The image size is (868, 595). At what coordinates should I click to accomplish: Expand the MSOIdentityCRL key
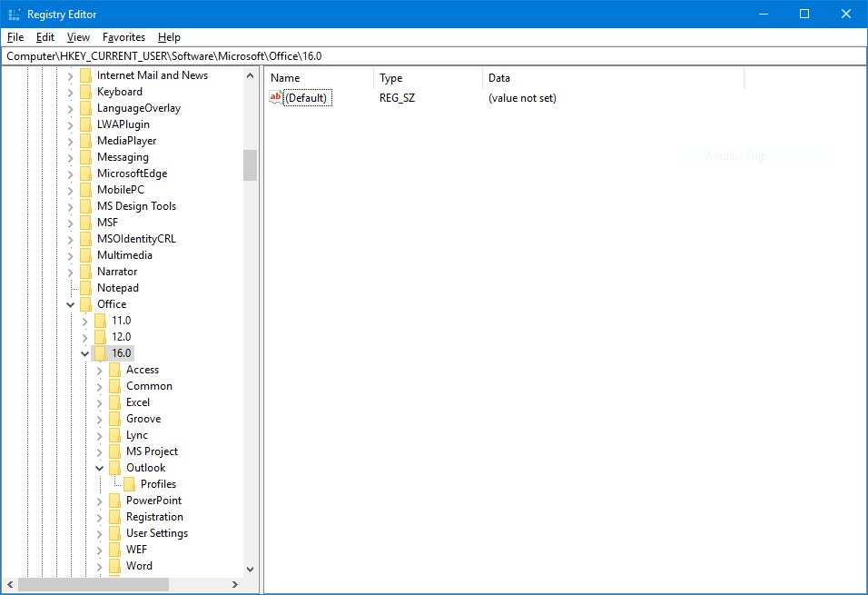click(x=70, y=239)
